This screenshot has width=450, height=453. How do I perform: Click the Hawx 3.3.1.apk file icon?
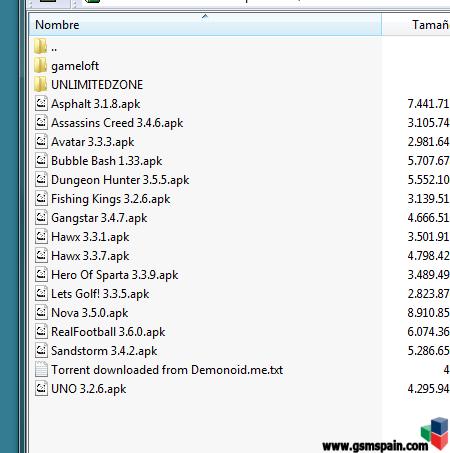point(41,236)
